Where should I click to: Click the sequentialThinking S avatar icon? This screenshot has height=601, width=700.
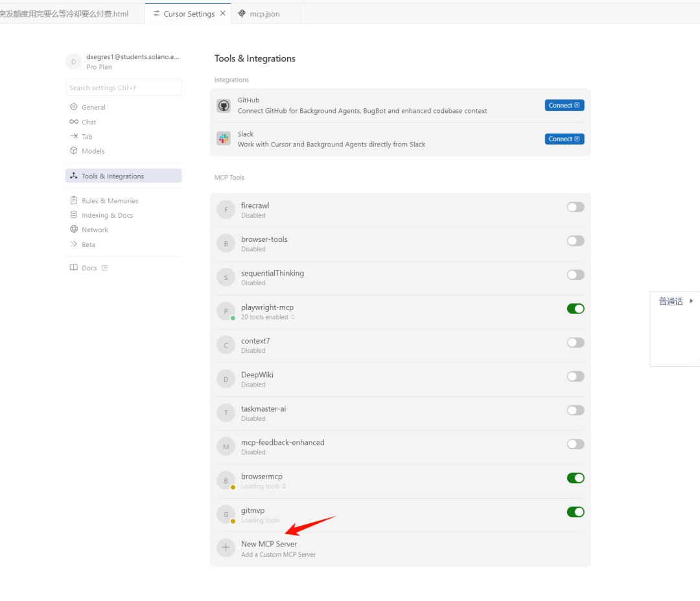(x=226, y=277)
